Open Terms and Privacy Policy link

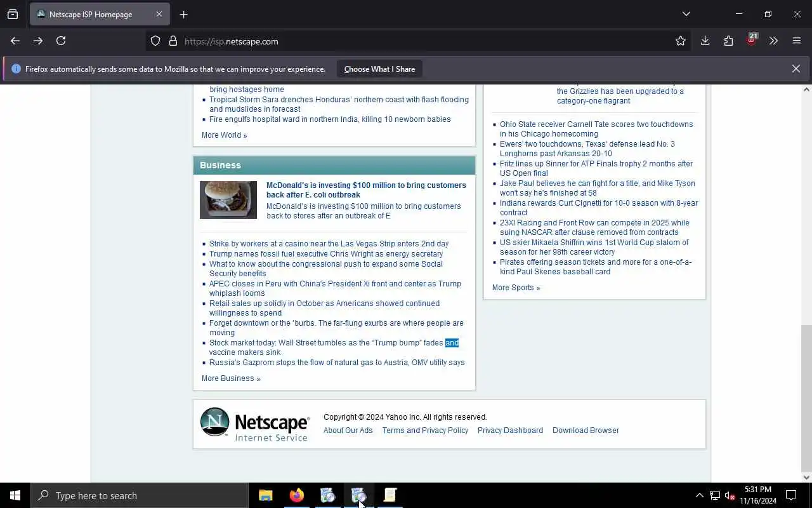coord(425,431)
